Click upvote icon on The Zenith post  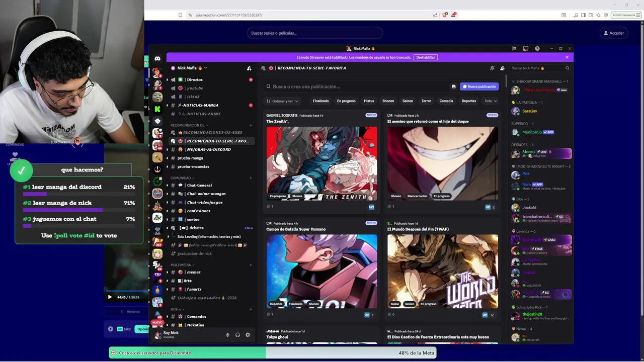(x=371, y=207)
